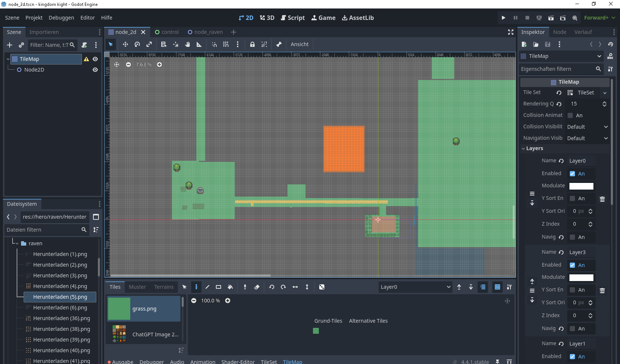This screenshot has height=364, width=620.
Task: Activate the TileMap eraser tool
Action: point(257,287)
